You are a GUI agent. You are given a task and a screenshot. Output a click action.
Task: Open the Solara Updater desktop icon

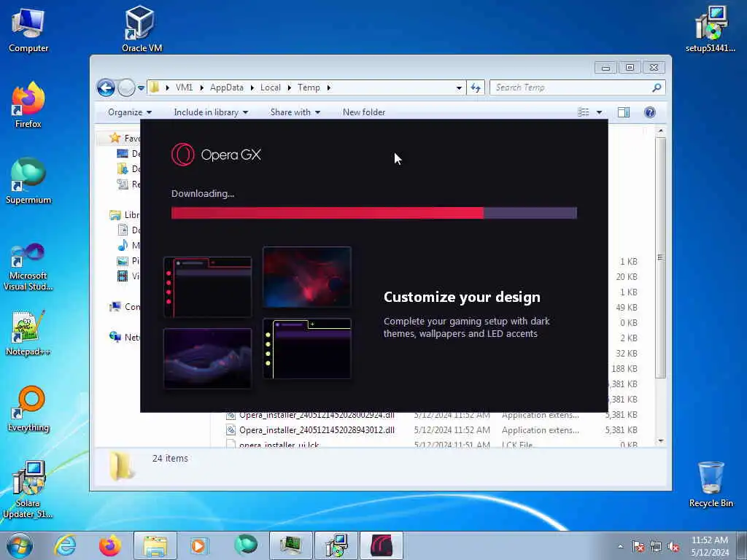[28, 489]
